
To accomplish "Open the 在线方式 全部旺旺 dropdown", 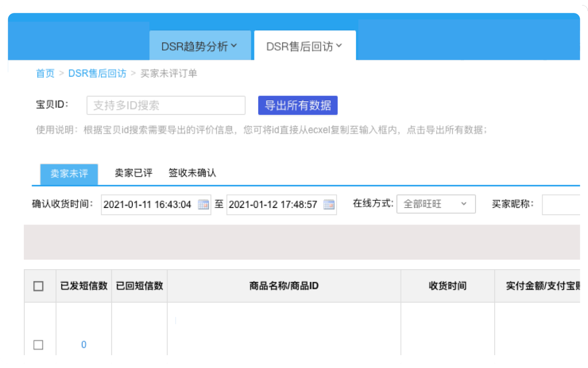I will (x=436, y=204).
